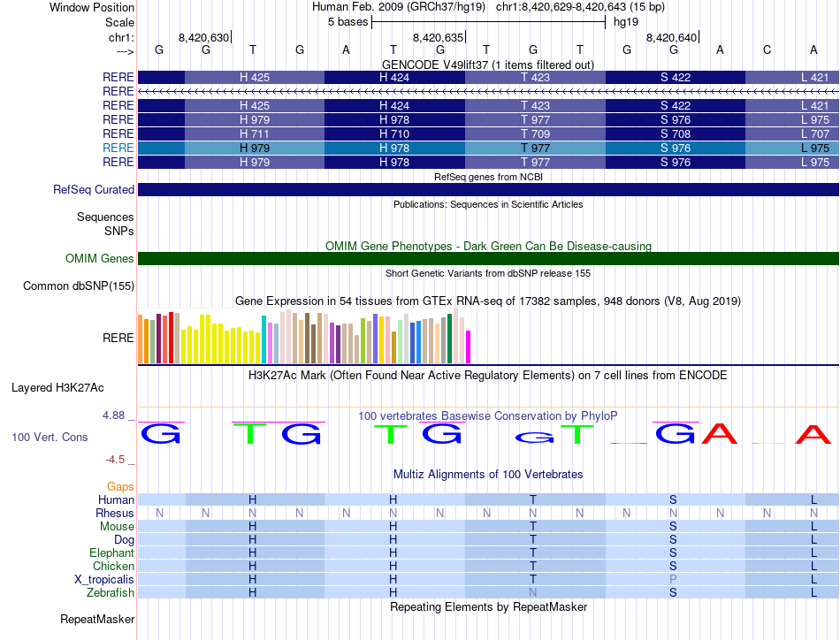Select the dark blue RefSeq Curated bar
The width and height of the screenshot is (840, 640).
pyautogui.click(x=488, y=189)
